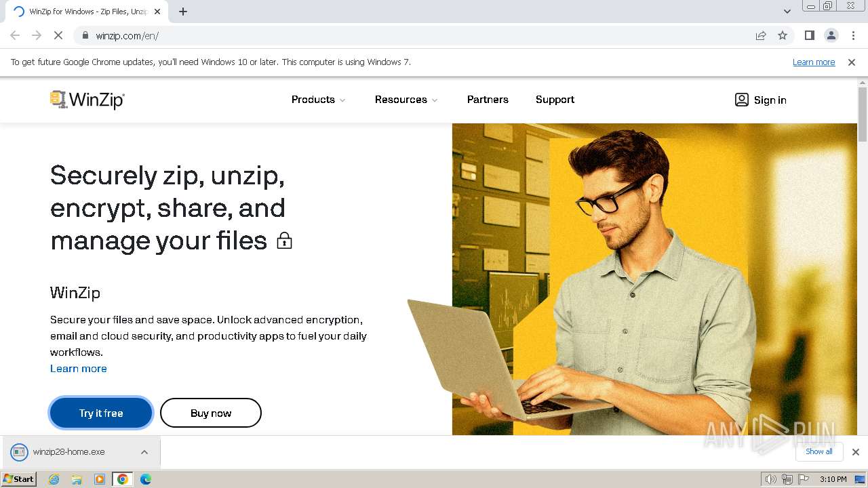Open the Support page
The image size is (868, 488).
[x=555, y=100]
